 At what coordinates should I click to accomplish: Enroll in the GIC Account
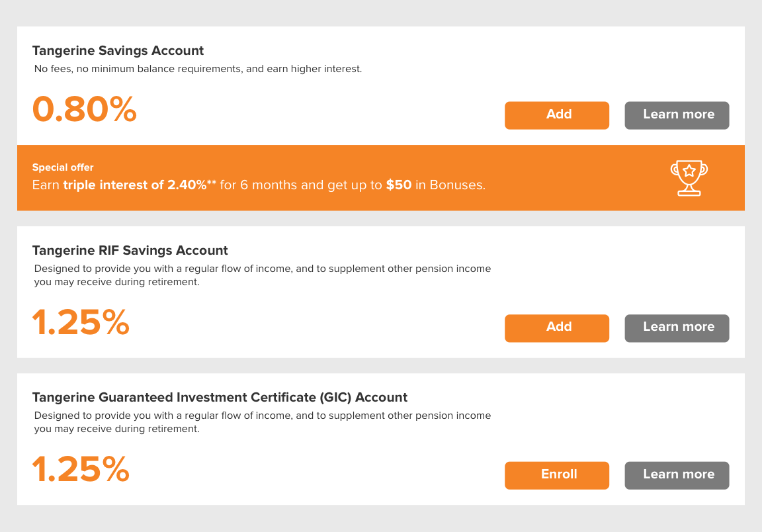(557, 475)
